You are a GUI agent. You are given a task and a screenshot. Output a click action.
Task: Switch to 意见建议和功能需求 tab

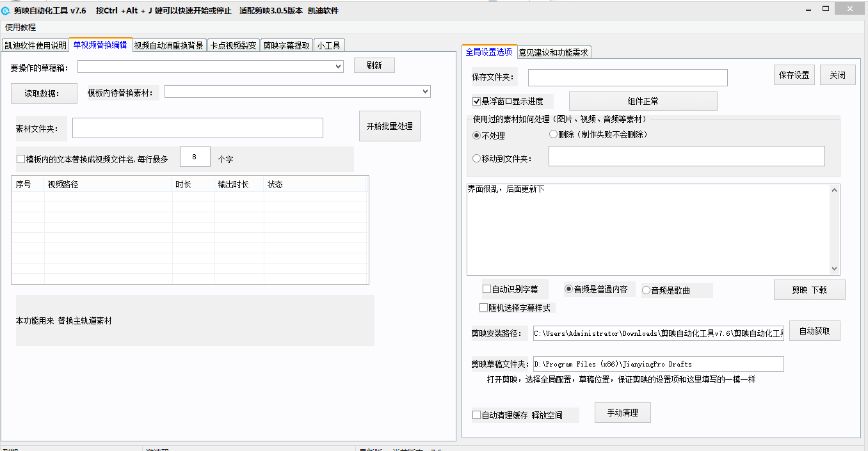click(x=554, y=52)
